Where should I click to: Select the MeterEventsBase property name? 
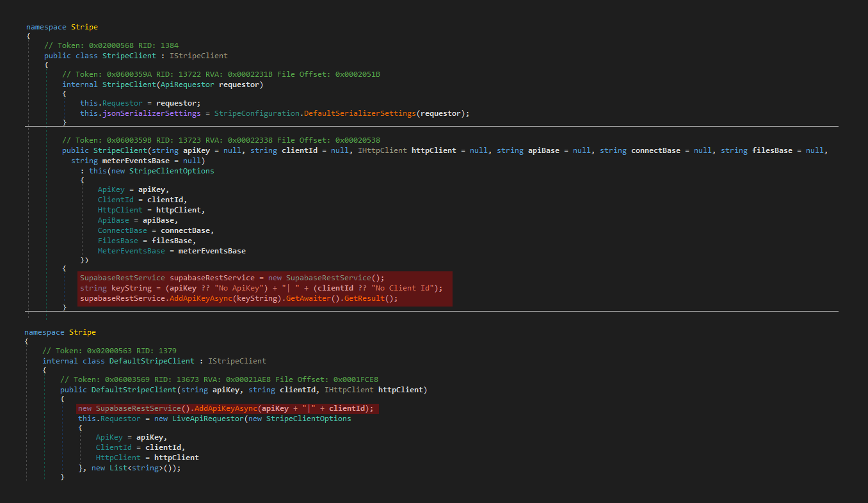(131, 250)
